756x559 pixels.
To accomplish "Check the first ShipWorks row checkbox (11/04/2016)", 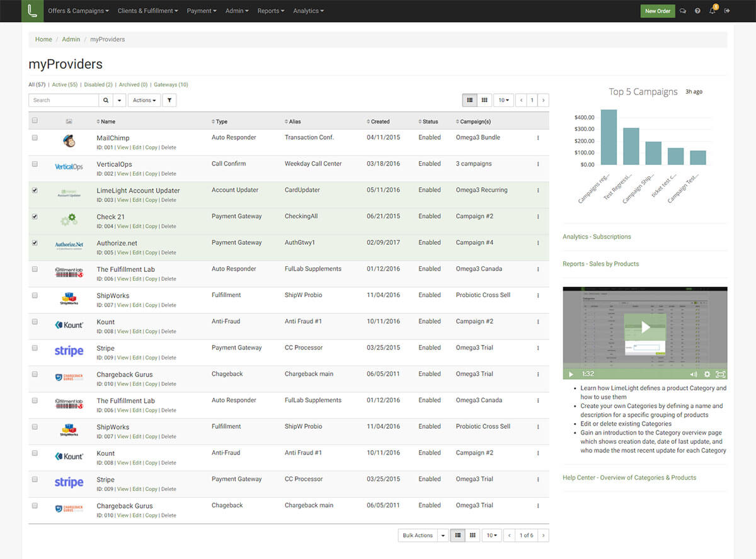I will (35, 295).
